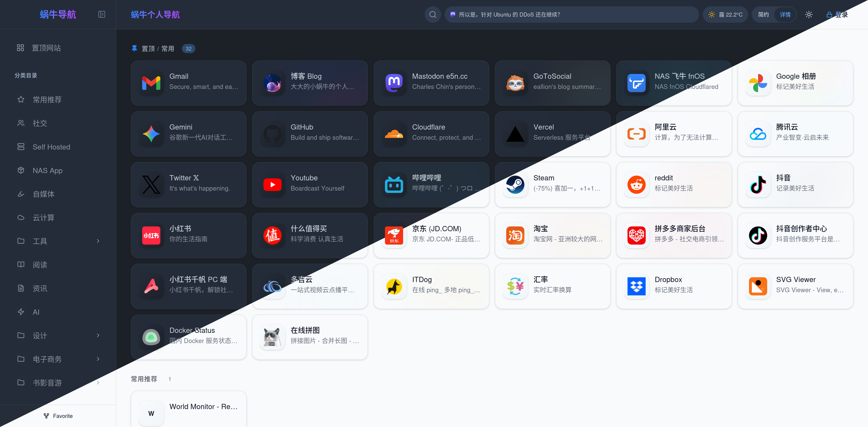Open the 淘宝 orange icon
868x427 pixels.
[x=515, y=236]
